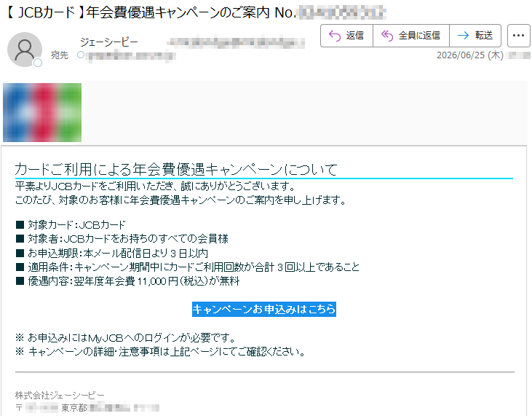Image resolution: width=532 pixels, height=416 pixels.
Task: Click the line starting 対象者：JCBカード
Action: point(122,239)
